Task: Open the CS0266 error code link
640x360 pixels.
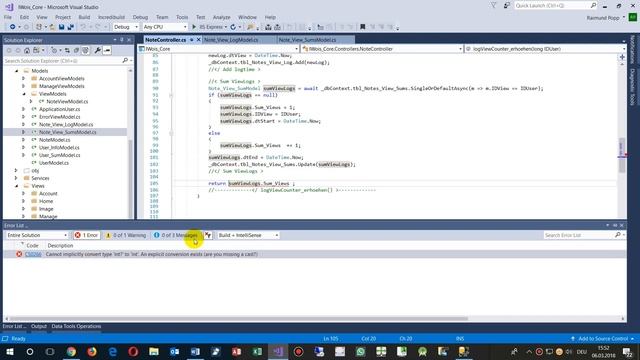Action: point(33,254)
